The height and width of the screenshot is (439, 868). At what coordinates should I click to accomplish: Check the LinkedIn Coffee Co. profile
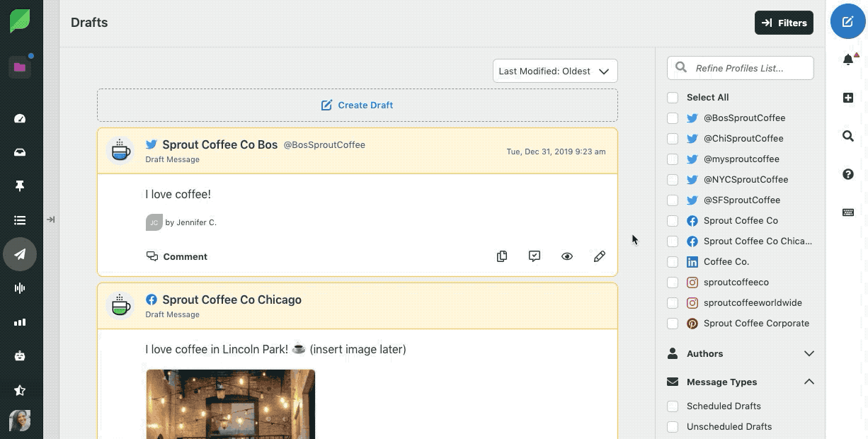(x=673, y=262)
